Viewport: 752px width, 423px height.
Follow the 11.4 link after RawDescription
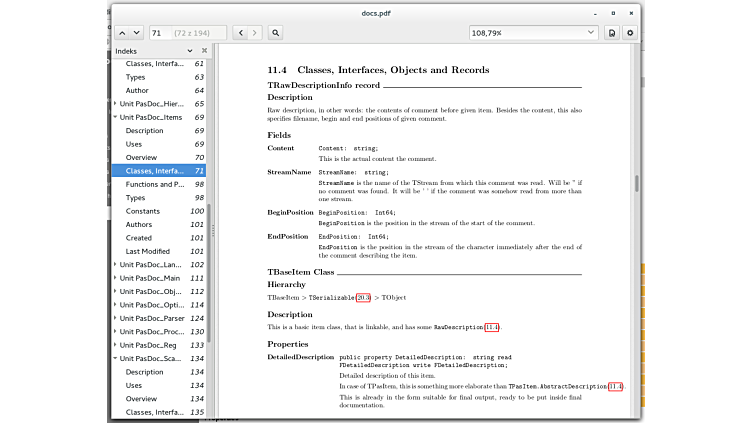492,327
